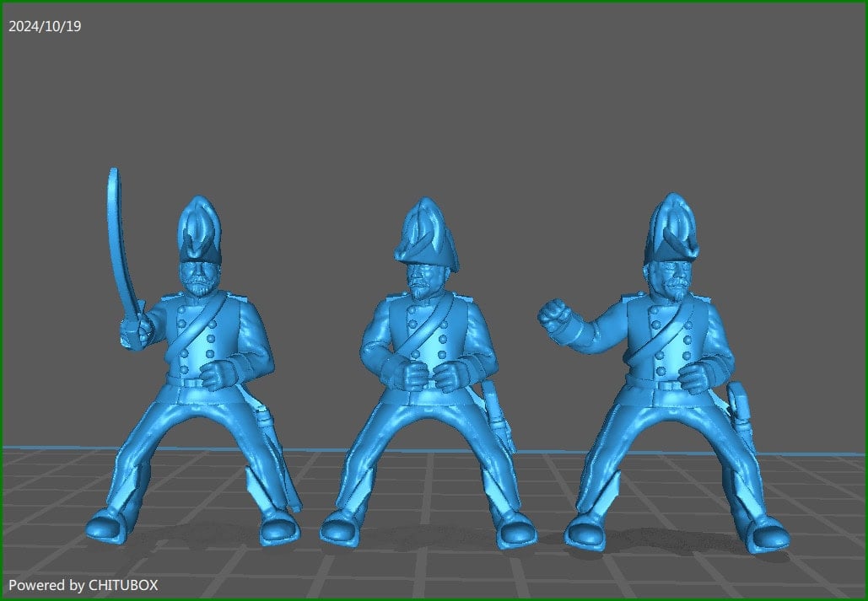Screen dimensions: 868x601
Task: Click the scabbard beside the middle soldier
Action: [x=497, y=413]
